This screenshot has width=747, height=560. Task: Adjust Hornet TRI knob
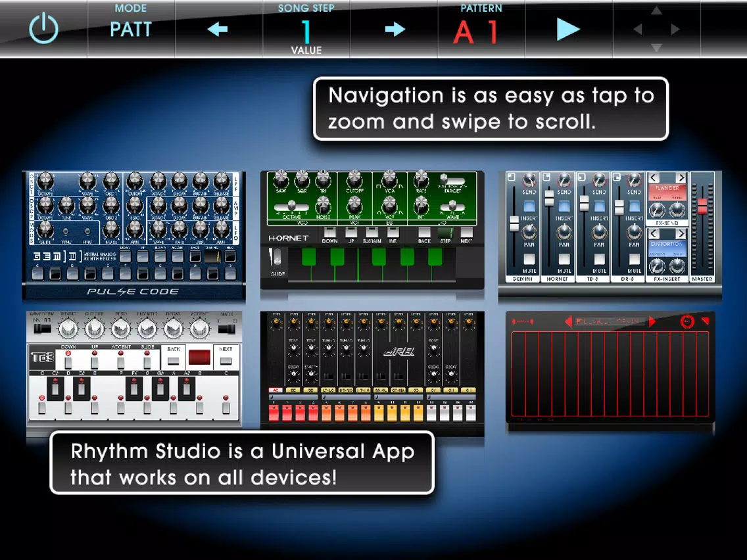pos(323,180)
